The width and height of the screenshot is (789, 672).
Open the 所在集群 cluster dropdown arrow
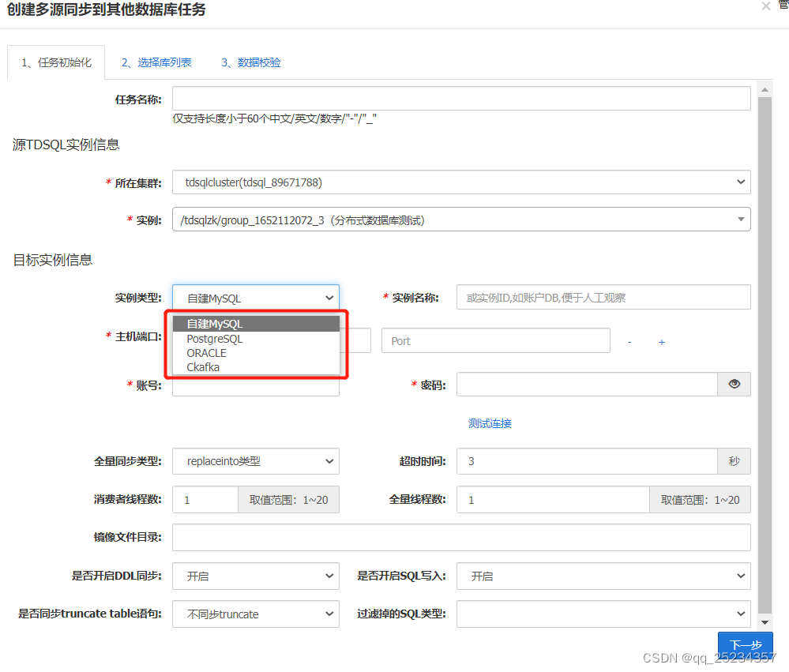(x=740, y=182)
